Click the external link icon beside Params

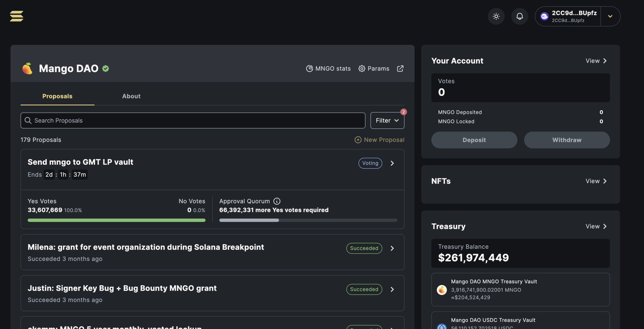(x=400, y=68)
